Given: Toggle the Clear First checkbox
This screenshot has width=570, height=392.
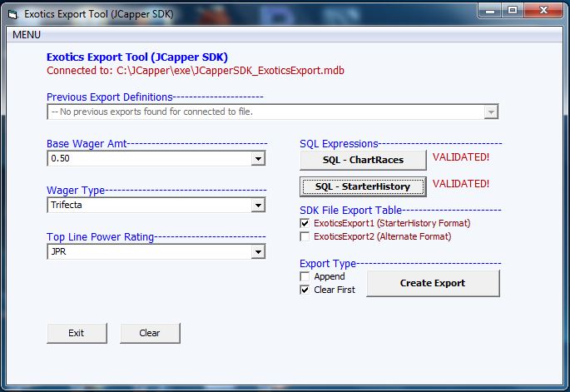Looking at the screenshot, I should click(305, 290).
